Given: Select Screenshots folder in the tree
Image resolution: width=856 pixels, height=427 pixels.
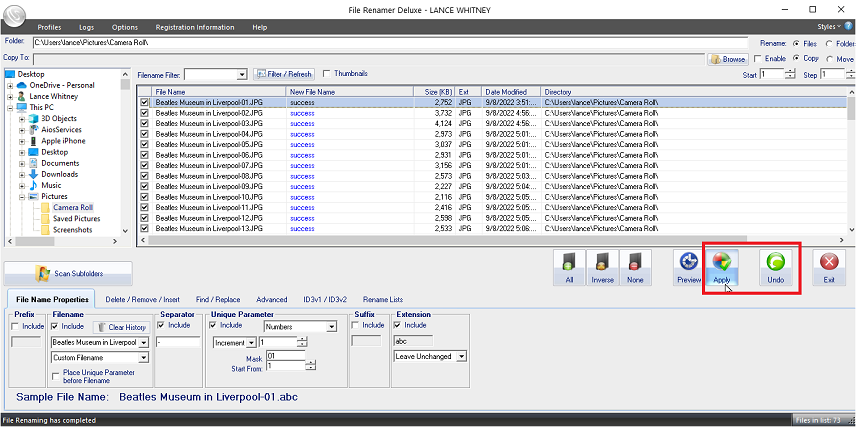Looking at the screenshot, I should [73, 230].
